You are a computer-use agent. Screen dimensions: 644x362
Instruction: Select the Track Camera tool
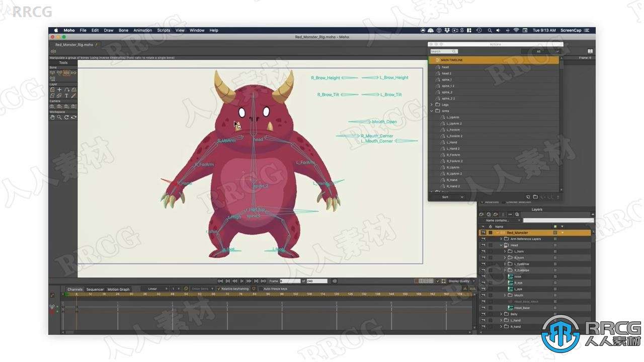tap(52, 106)
